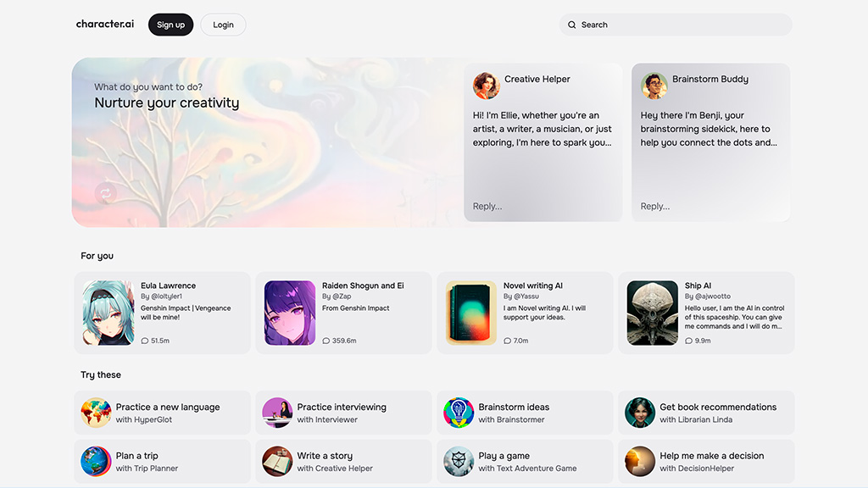Viewport: 868px width, 488px height.
Task: Click Brainstorm Buddy card title
Action: 710,79
